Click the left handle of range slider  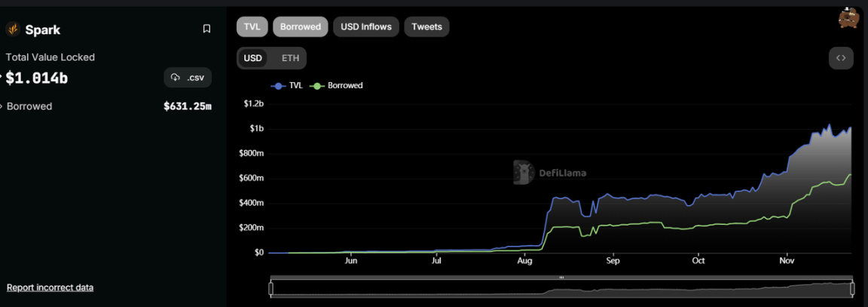271,289
